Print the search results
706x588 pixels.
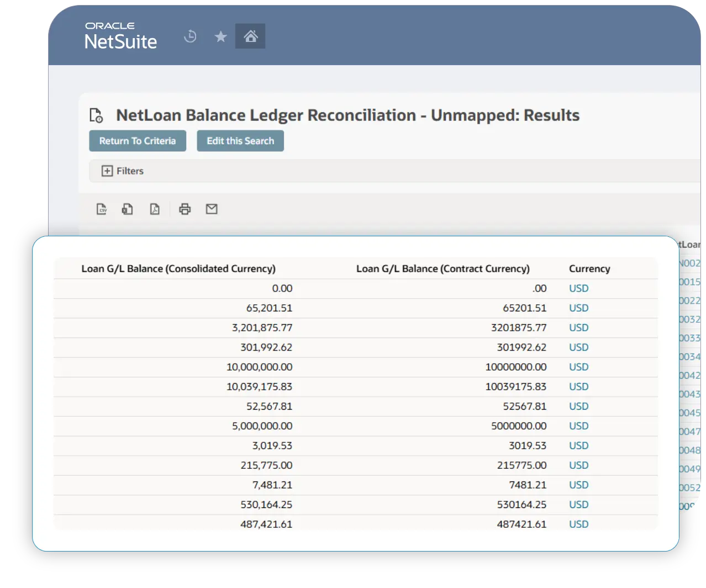pyautogui.click(x=185, y=209)
